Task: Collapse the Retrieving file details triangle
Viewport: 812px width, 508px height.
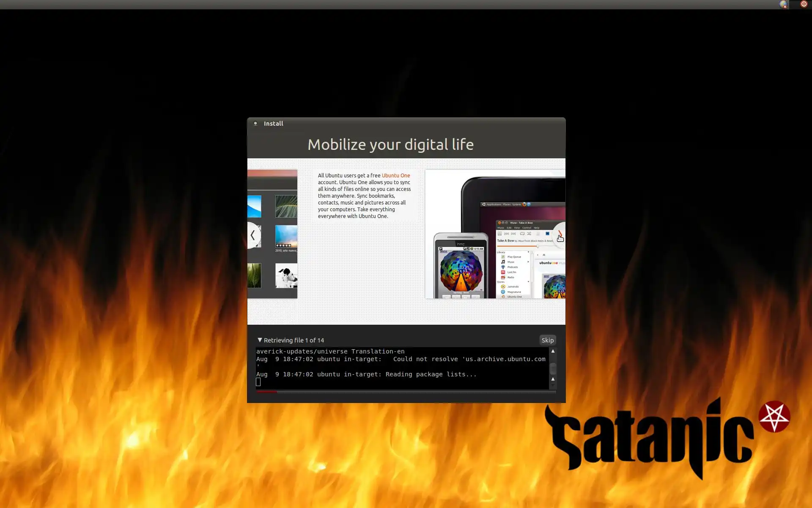Action: [x=260, y=340]
